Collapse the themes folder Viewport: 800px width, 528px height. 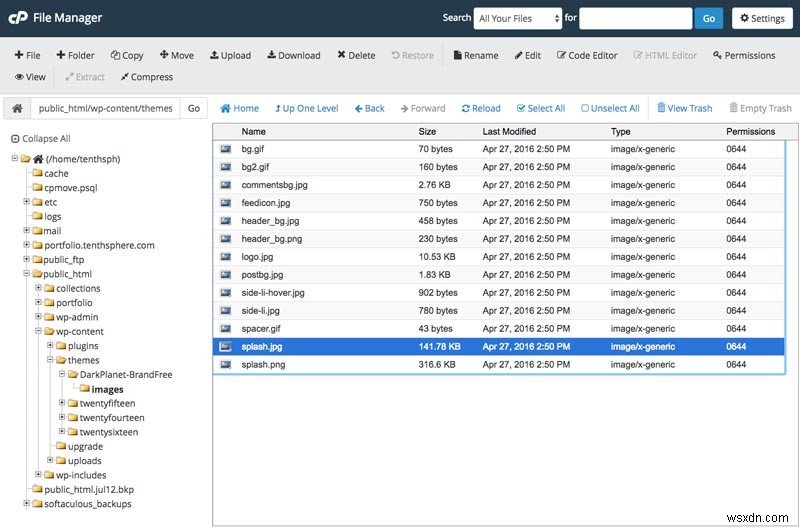[x=50, y=359]
